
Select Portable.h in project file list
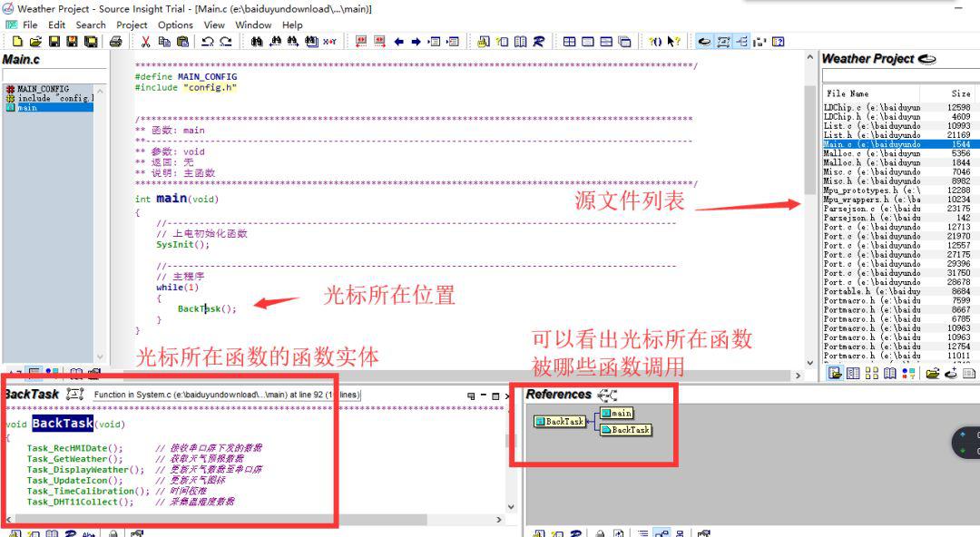click(897, 291)
